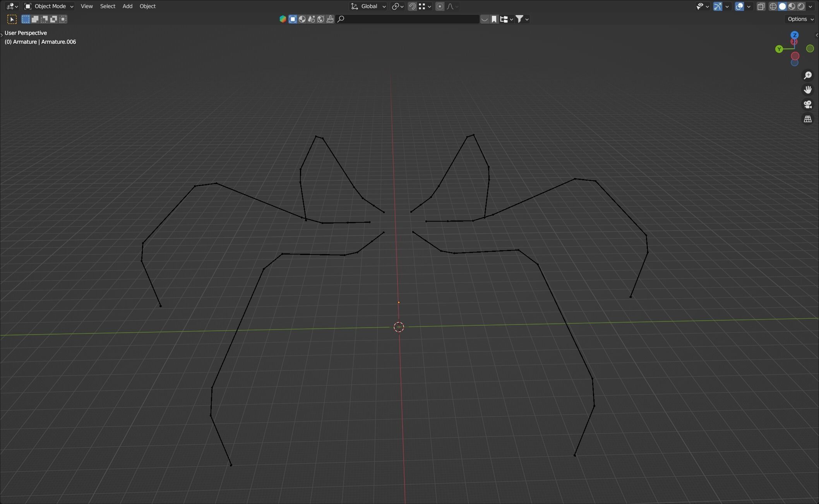
Task: Switch to wireframe viewport shading
Action: [x=773, y=6]
